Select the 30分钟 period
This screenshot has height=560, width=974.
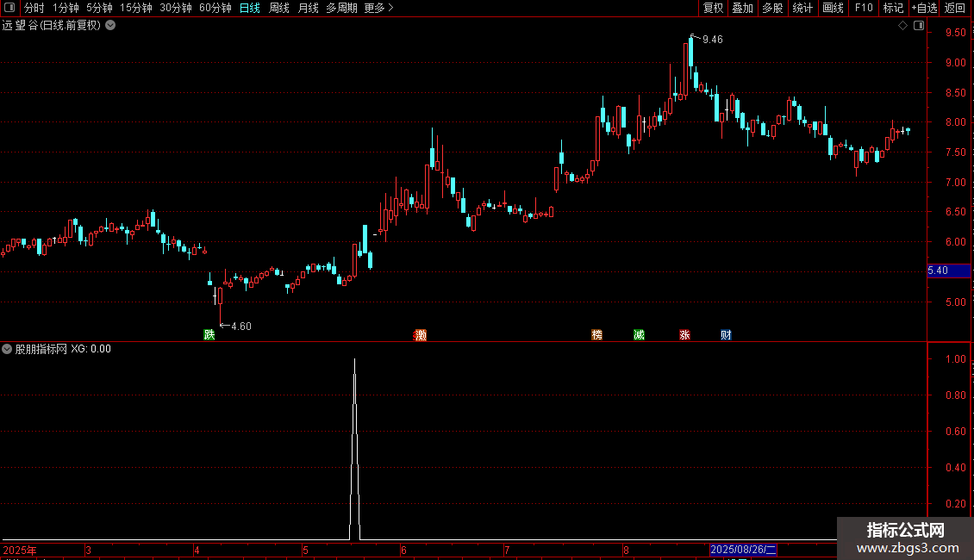click(x=176, y=8)
